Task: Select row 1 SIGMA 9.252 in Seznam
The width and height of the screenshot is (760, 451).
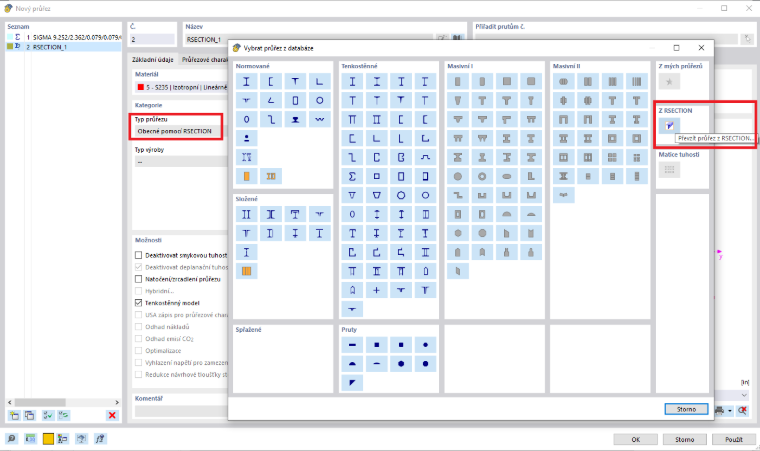Action: point(63,37)
